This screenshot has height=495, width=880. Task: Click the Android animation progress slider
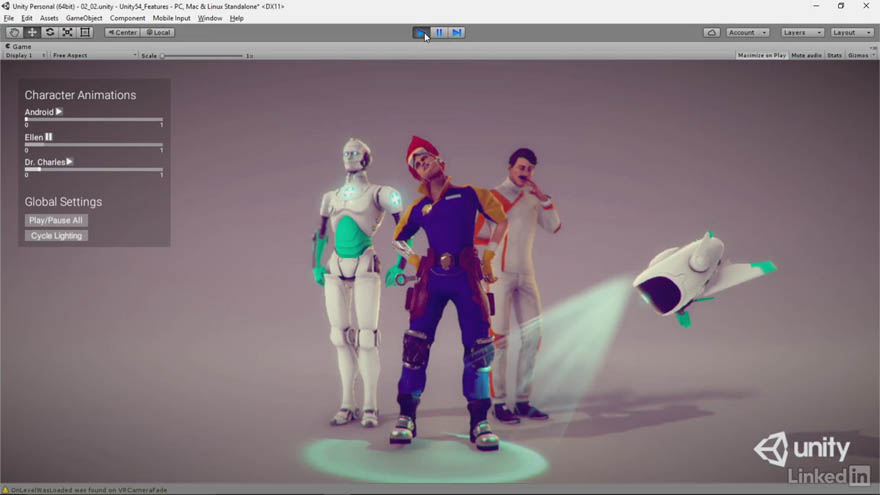point(94,120)
